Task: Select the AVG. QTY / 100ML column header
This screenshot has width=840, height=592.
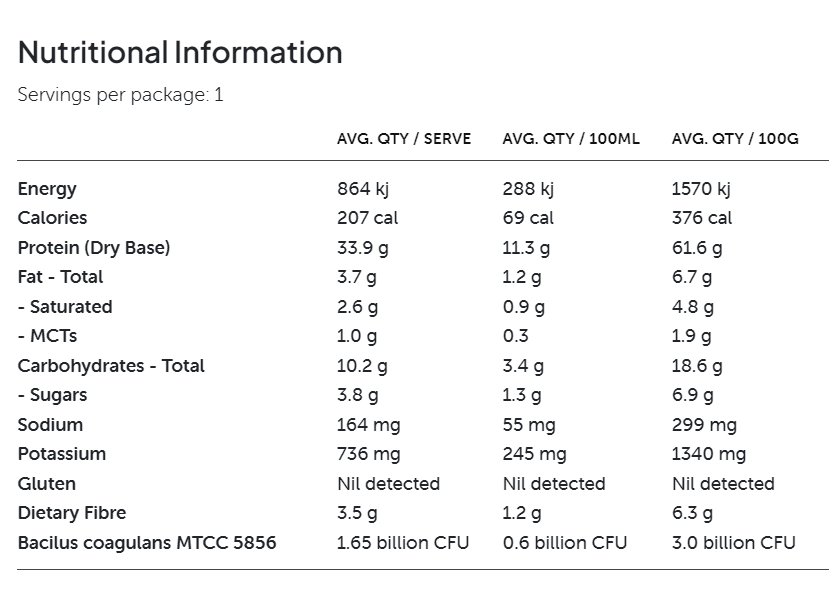Action: (570, 139)
